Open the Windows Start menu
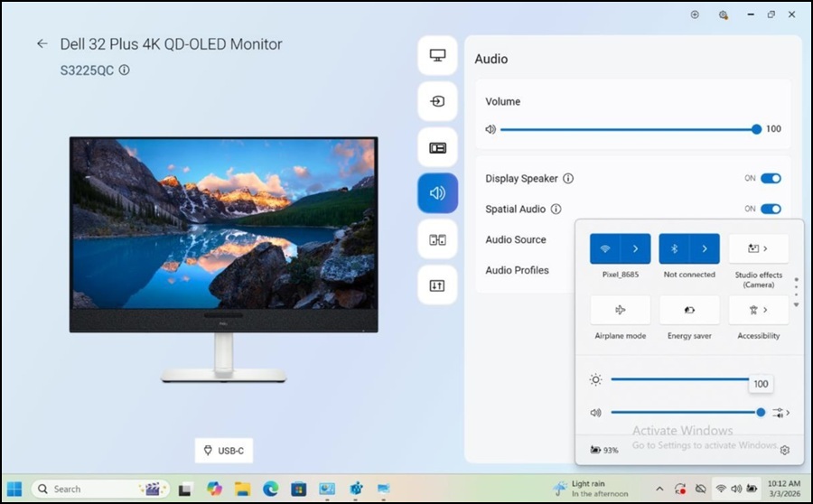Viewport: 813px width, 504px height. click(14, 489)
